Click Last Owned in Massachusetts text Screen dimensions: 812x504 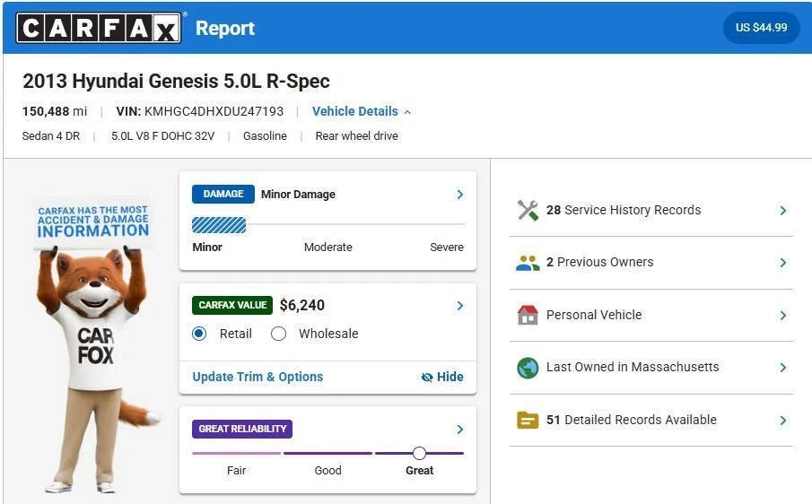pyautogui.click(x=633, y=367)
